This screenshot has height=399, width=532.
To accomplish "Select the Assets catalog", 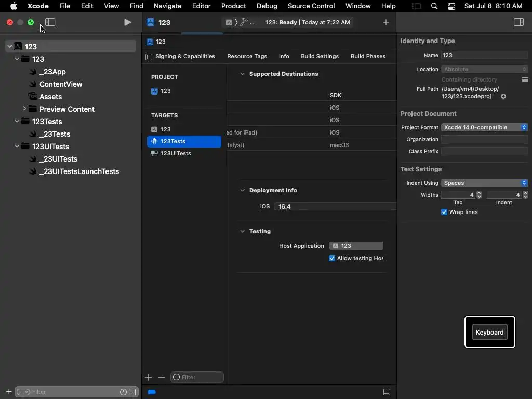I will coord(50,97).
